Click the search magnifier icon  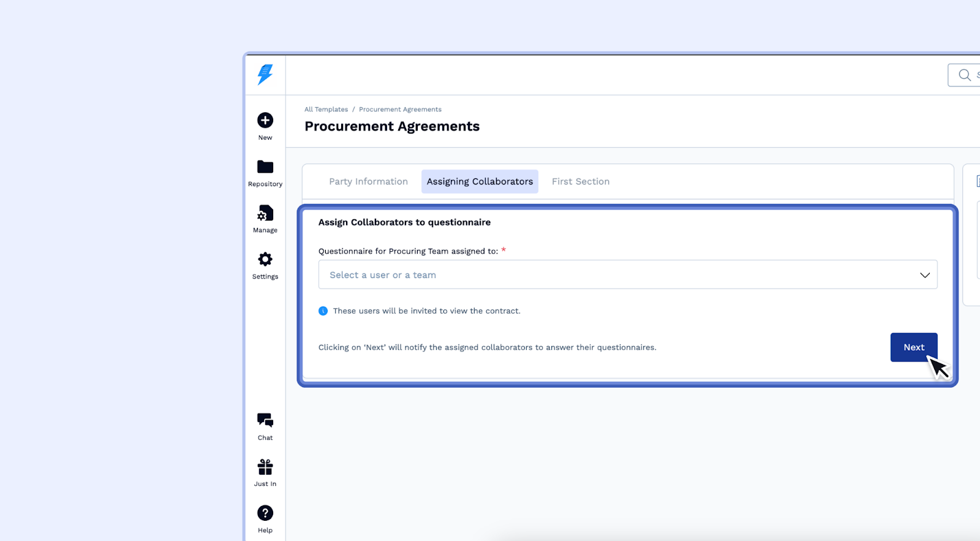tap(965, 75)
